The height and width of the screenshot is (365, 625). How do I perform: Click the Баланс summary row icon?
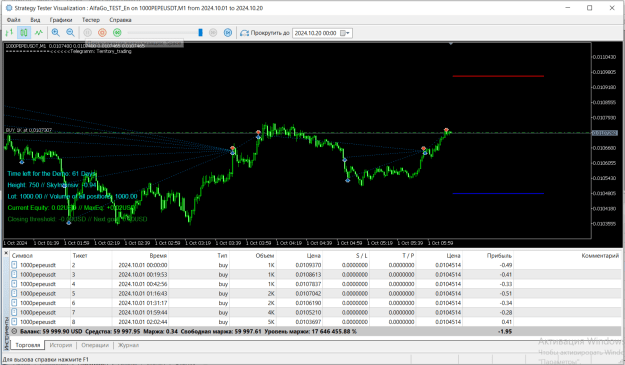[x=14, y=332]
